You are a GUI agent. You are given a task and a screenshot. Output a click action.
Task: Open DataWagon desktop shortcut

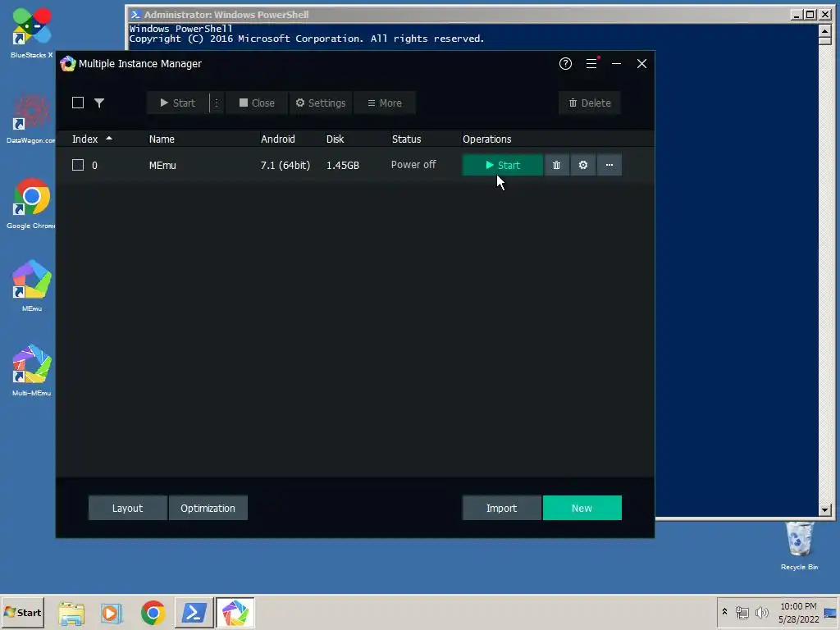pyautogui.click(x=31, y=118)
